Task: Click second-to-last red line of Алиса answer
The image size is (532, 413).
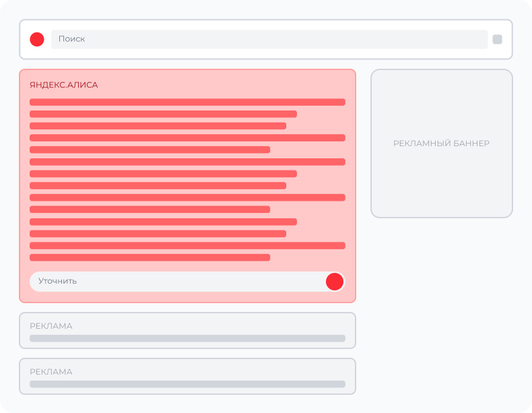Action: coord(187,245)
